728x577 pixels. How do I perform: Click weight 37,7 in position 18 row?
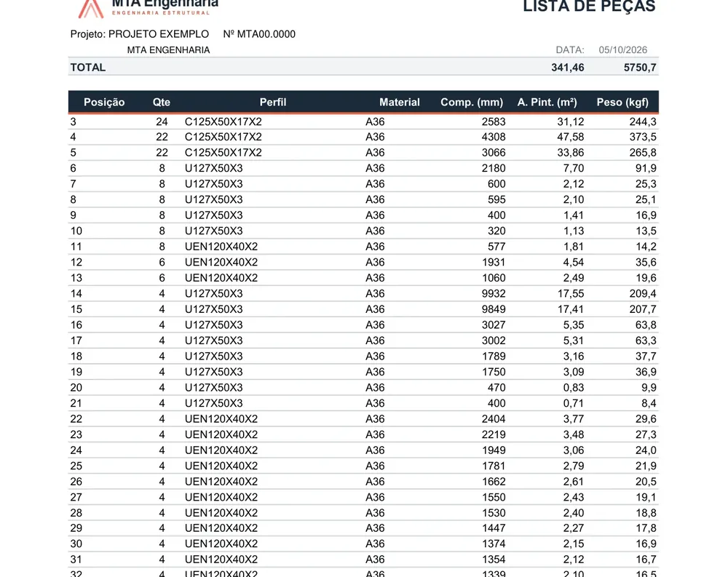pyautogui.click(x=646, y=357)
